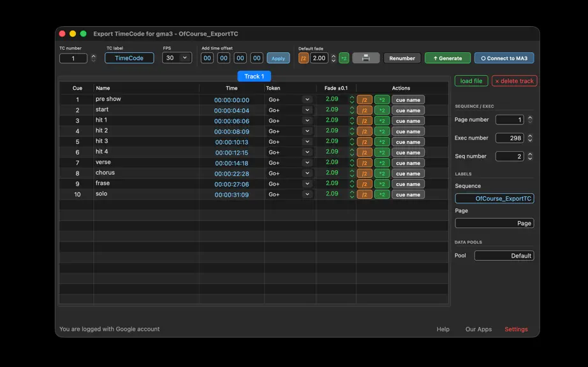588x367 pixels.
Task: Halve fade for frase cue
Action: [365, 184]
